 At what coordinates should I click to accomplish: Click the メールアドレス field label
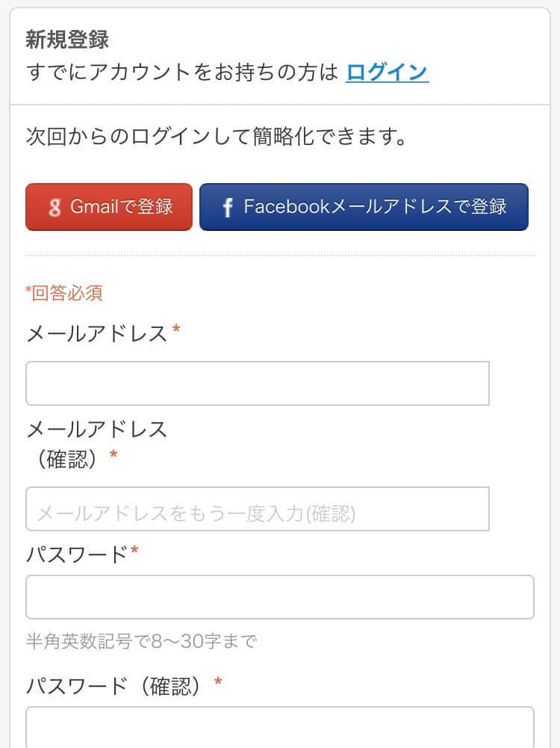(97, 333)
